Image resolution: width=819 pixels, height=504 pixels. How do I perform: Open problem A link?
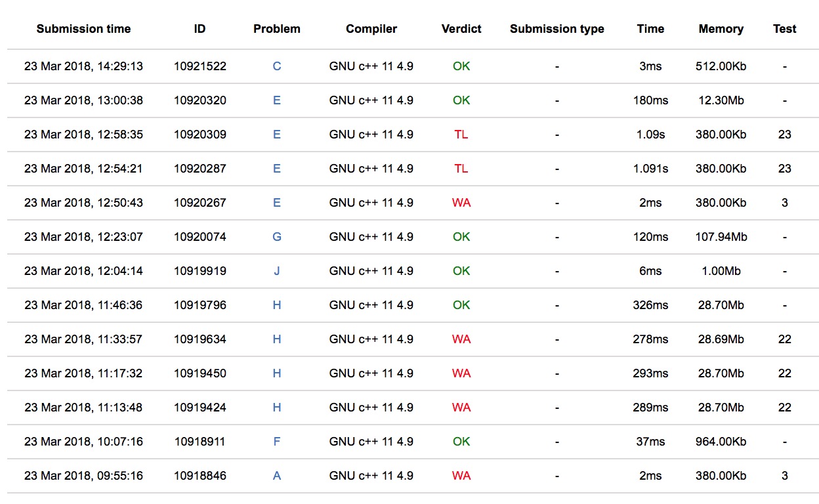click(x=276, y=476)
